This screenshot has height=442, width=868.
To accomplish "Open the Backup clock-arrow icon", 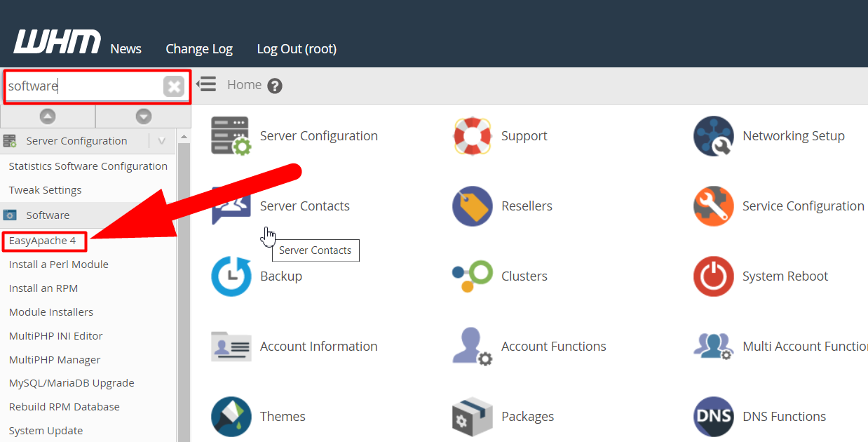I will tap(231, 276).
